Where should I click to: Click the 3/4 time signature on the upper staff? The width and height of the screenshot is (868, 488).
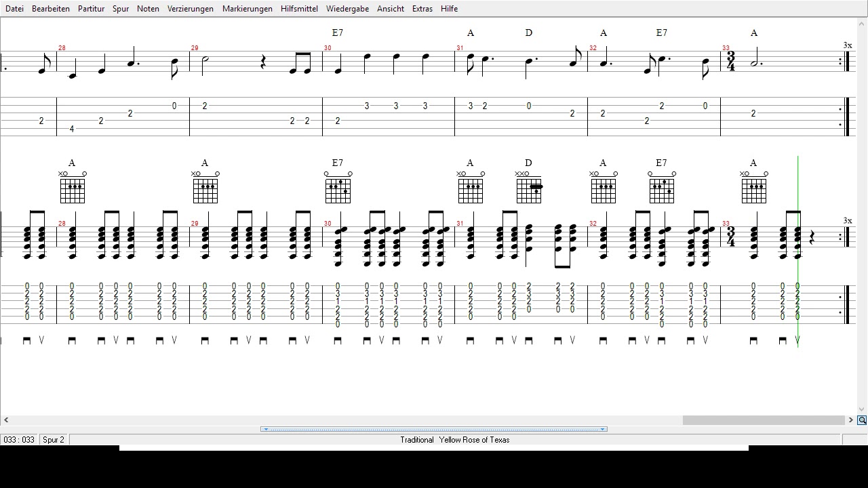point(731,62)
